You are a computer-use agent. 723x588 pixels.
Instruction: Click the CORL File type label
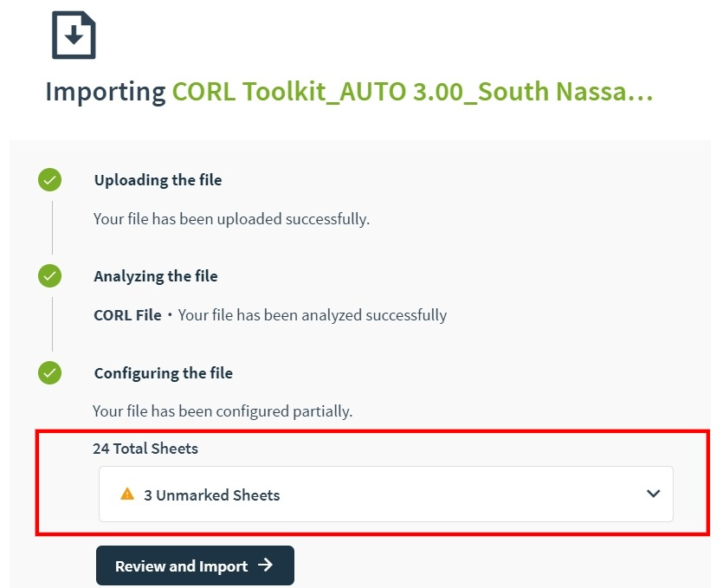(x=128, y=315)
